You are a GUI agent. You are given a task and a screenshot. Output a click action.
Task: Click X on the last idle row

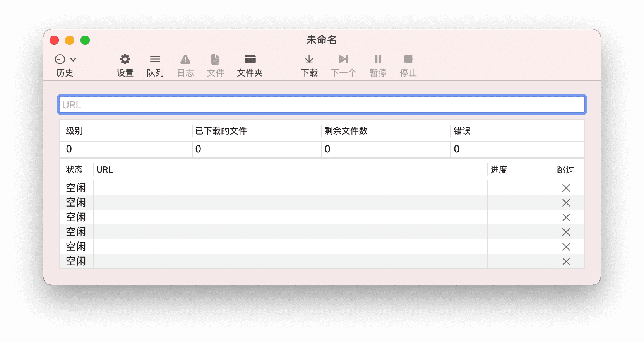[x=566, y=262]
